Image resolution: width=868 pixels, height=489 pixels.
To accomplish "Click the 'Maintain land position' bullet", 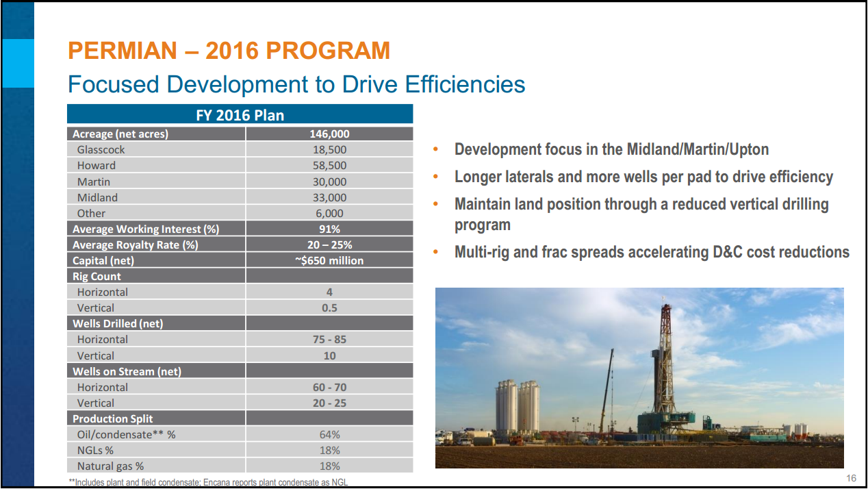I will (641, 214).
